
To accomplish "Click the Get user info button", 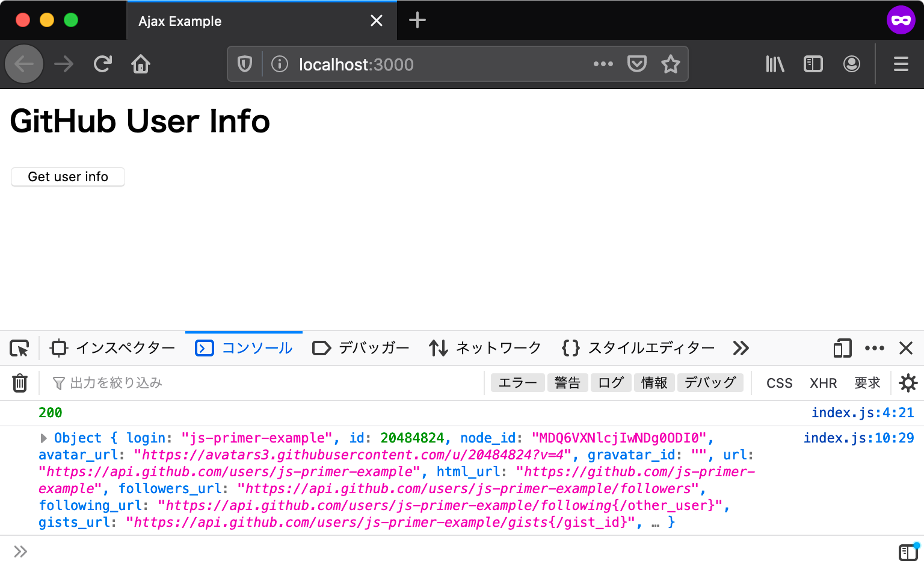I will pos(67,176).
